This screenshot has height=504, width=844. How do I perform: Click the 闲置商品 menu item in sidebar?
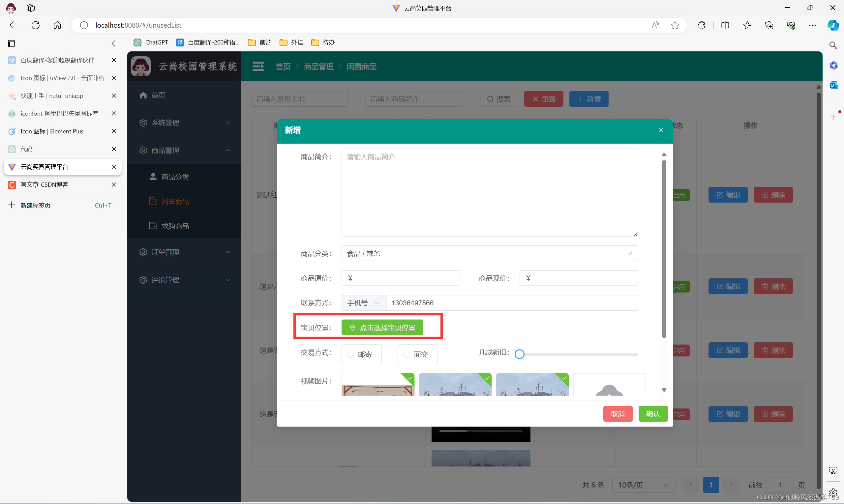tap(175, 201)
